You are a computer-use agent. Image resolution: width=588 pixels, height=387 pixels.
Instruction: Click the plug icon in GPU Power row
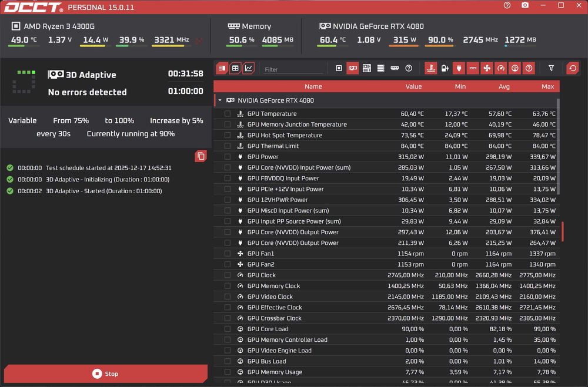pyautogui.click(x=240, y=157)
